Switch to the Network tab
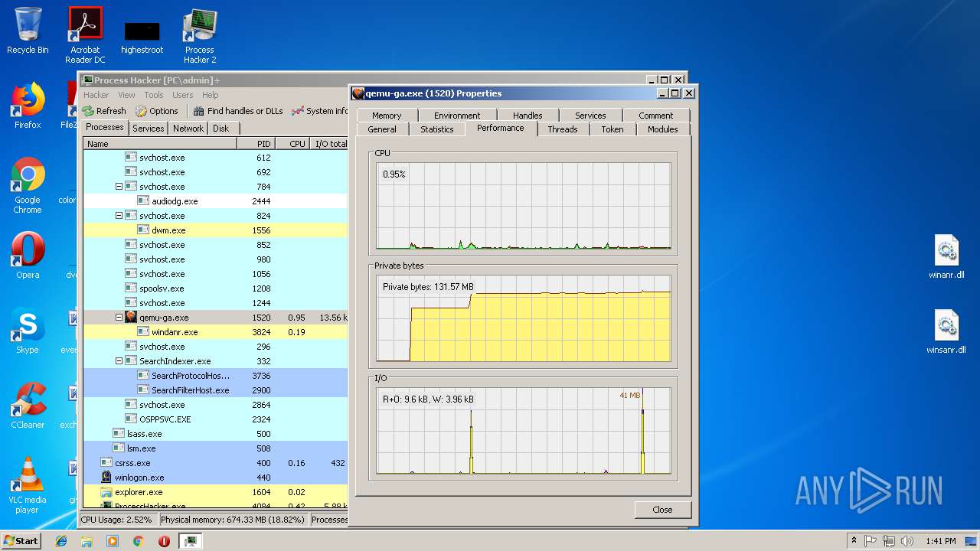Image resolution: width=980 pixels, height=551 pixels. [x=188, y=129]
